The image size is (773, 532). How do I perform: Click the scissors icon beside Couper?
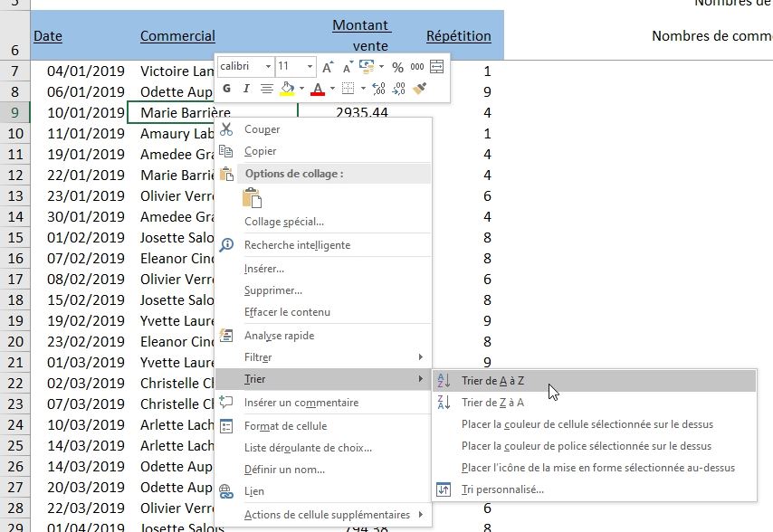coord(226,128)
